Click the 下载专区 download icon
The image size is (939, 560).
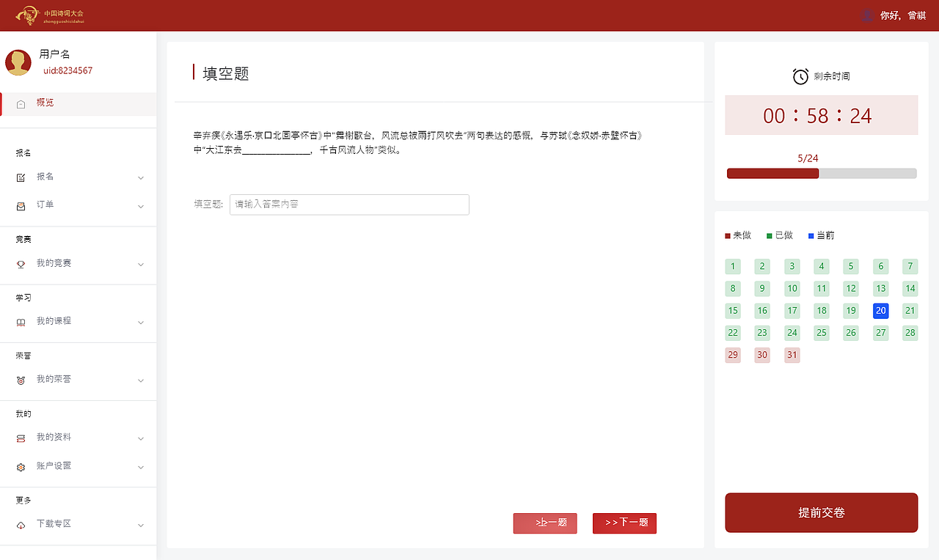[x=21, y=524]
